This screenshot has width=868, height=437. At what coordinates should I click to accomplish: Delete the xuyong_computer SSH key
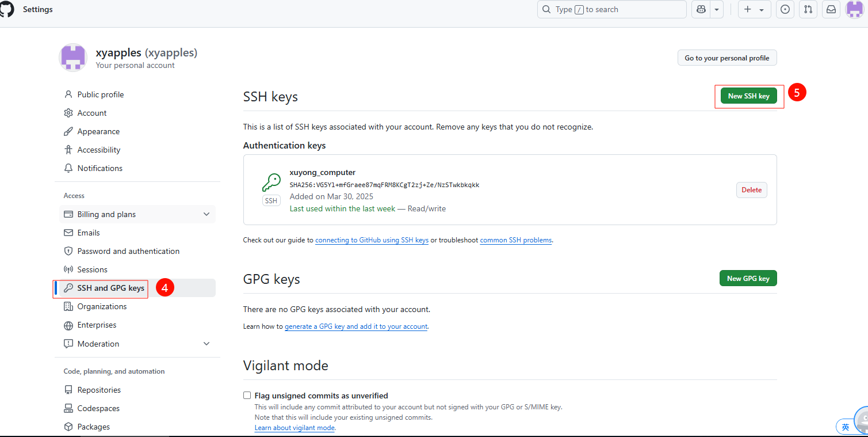coord(751,190)
